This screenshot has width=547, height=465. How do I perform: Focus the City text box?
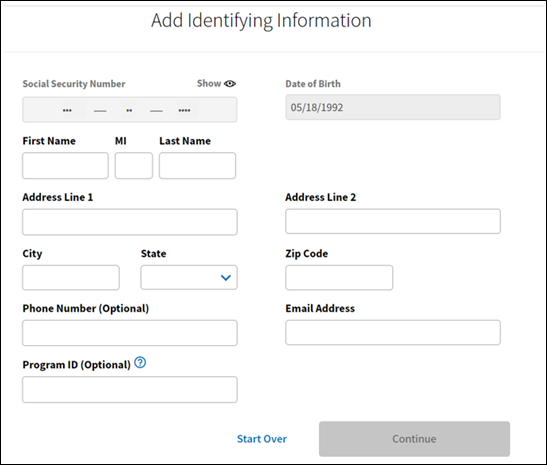(x=71, y=278)
